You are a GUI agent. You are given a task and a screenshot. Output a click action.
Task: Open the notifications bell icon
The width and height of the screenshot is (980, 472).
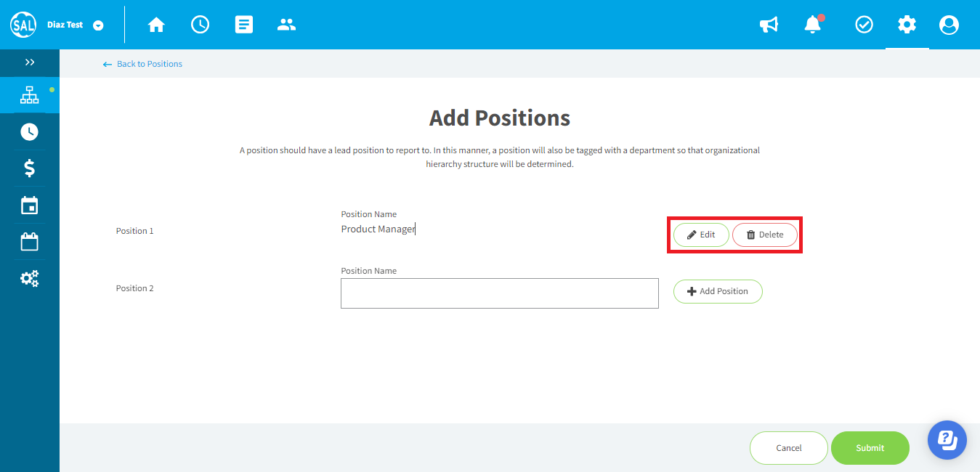click(813, 25)
